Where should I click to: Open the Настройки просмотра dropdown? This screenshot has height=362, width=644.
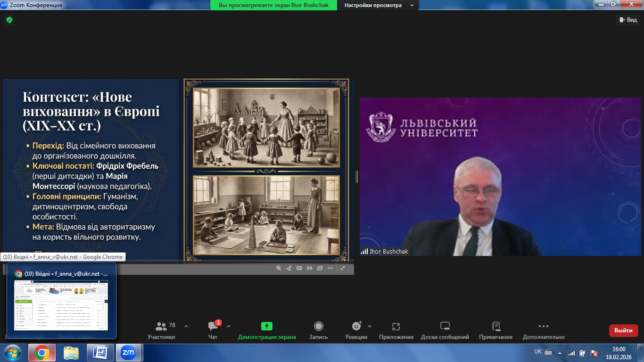point(378,5)
